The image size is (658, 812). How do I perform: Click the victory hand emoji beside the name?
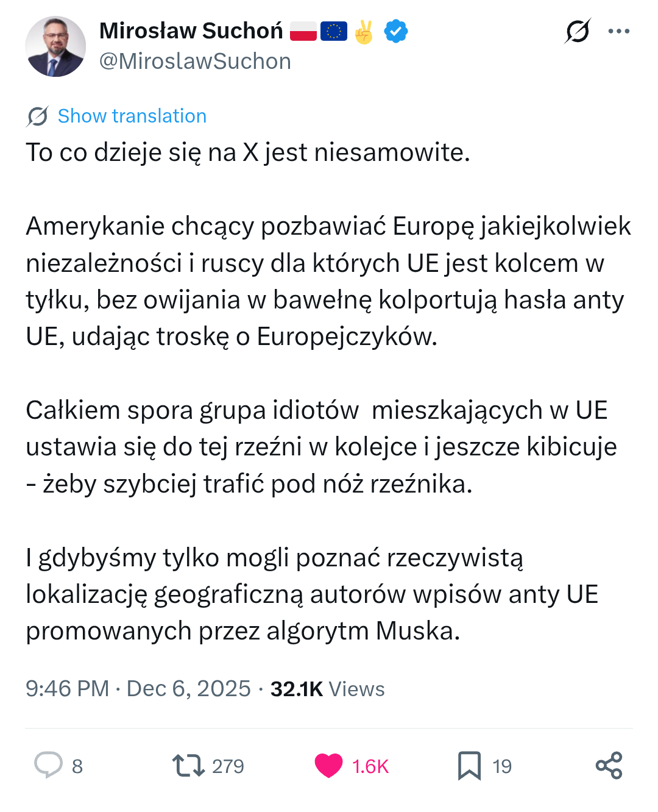coord(364,32)
